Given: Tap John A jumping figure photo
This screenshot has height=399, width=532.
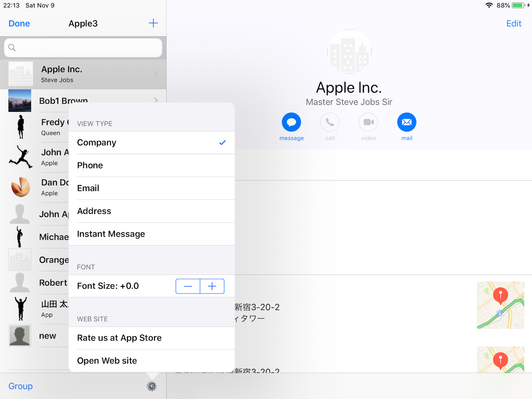Looking at the screenshot, I should (21, 157).
